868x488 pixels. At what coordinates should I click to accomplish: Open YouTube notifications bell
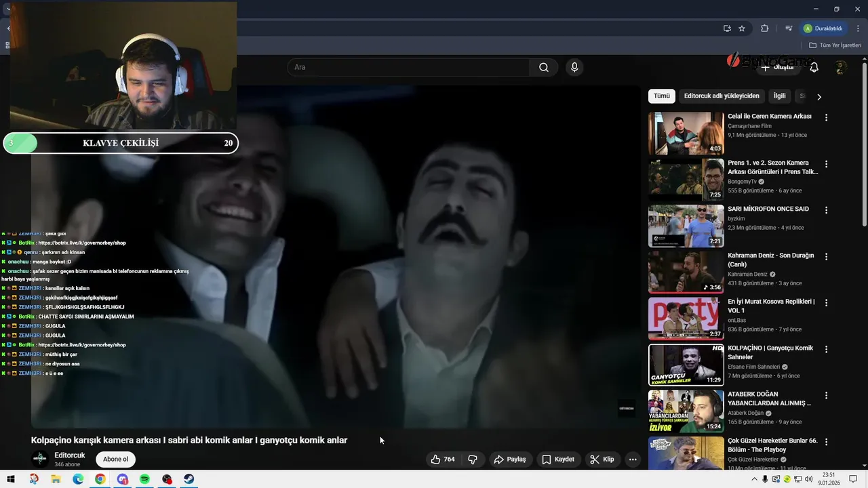814,67
